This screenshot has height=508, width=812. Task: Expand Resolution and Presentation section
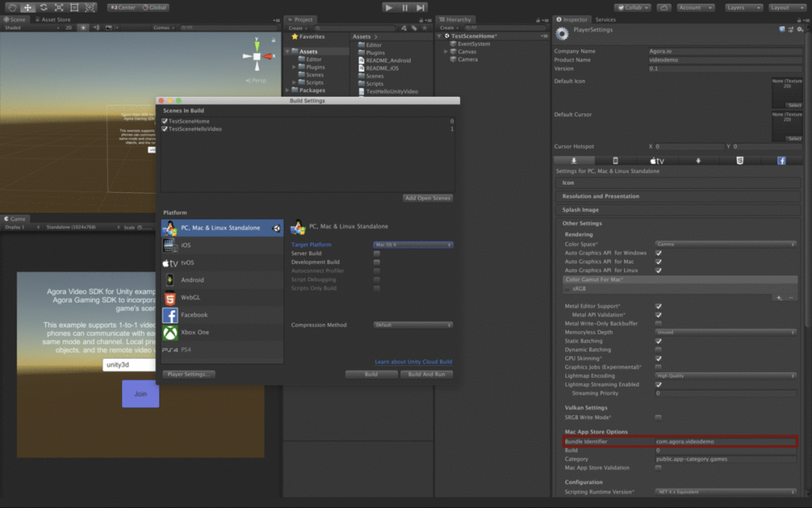(x=678, y=197)
